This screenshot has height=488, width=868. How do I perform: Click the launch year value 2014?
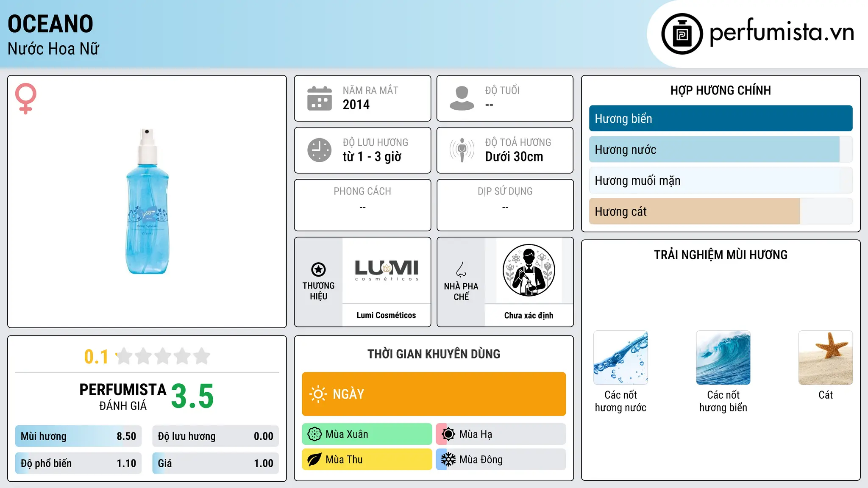tap(356, 105)
